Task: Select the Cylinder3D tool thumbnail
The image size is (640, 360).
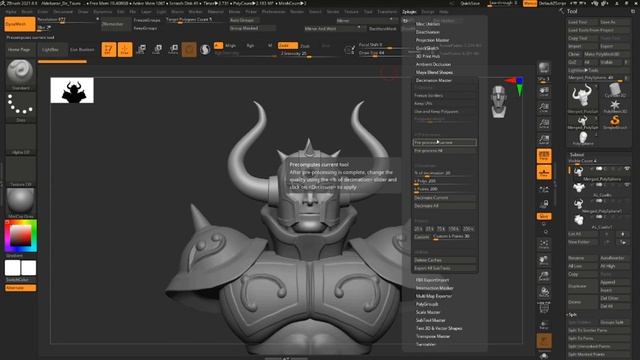Action: coord(614,91)
